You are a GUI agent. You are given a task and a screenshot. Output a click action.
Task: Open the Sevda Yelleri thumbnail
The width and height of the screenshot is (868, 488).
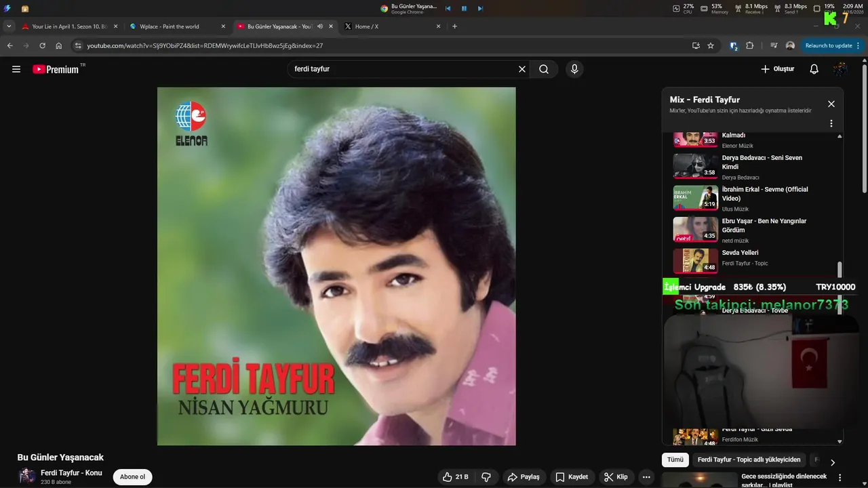[x=695, y=261]
